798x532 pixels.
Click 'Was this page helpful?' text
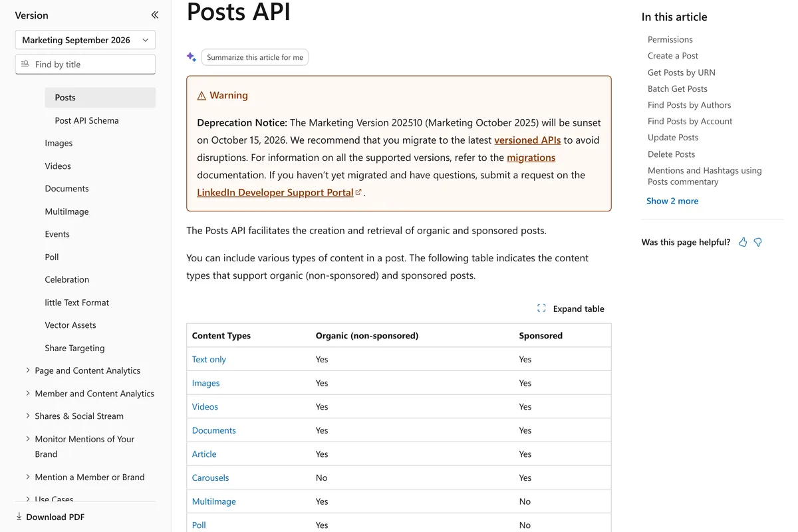click(x=686, y=242)
